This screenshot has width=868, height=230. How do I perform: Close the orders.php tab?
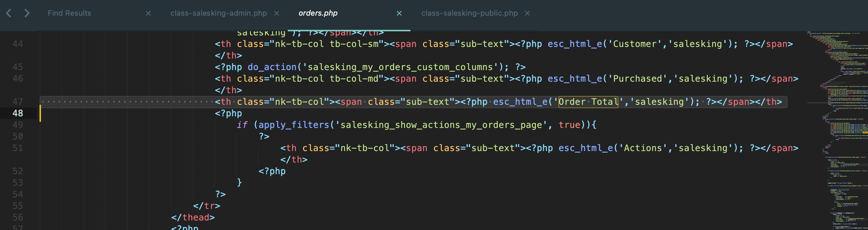pyautogui.click(x=399, y=13)
